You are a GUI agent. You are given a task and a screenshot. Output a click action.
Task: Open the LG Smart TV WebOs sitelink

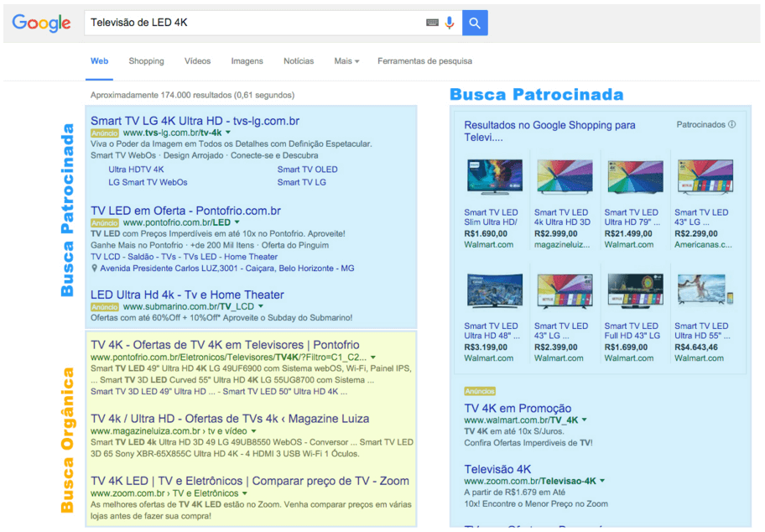pos(148,182)
